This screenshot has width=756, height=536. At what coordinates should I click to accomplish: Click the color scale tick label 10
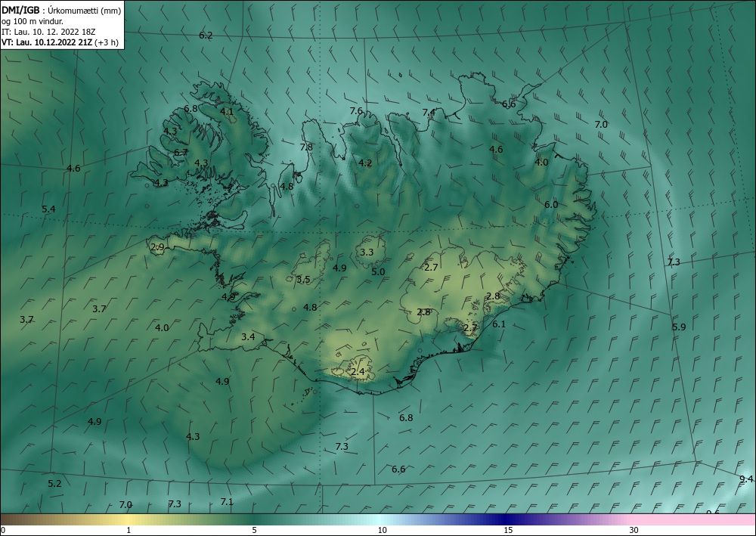(x=383, y=531)
